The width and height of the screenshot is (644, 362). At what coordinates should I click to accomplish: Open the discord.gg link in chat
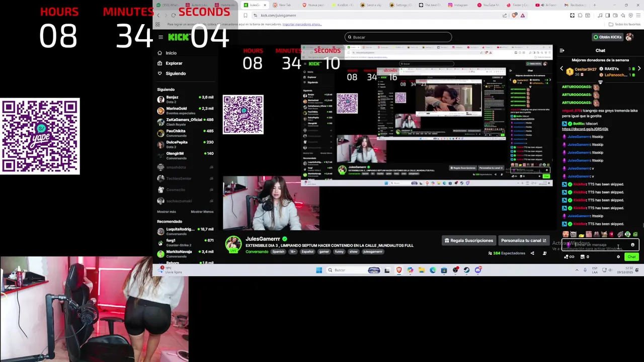585,129
